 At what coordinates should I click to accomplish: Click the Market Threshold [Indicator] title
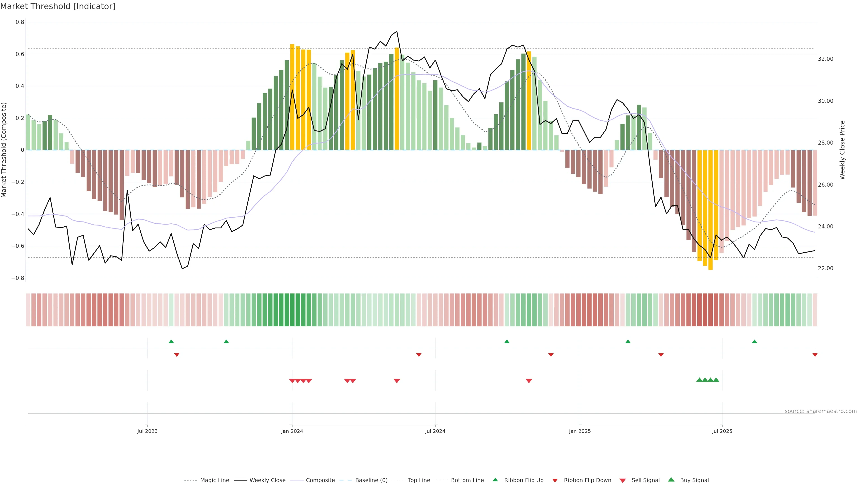pyautogui.click(x=58, y=6)
